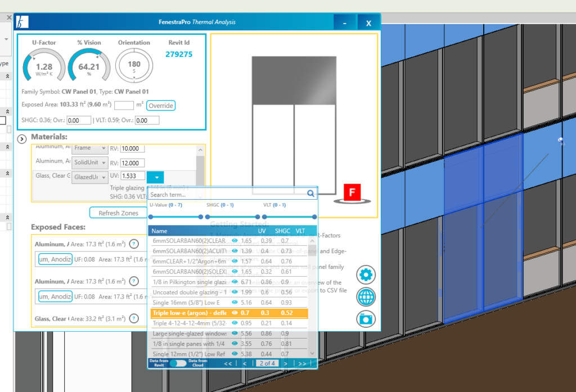Select 'Uncoated double glazing' row
This screenshot has width=576, height=392.
[229, 292]
